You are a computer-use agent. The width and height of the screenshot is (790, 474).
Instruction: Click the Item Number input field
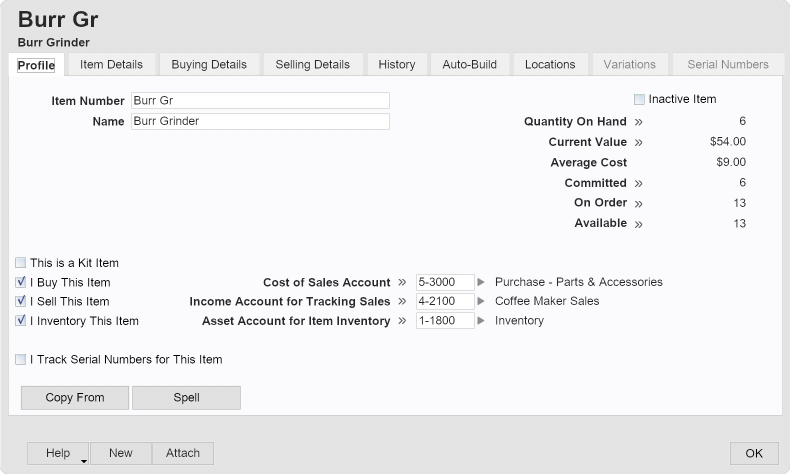click(260, 101)
